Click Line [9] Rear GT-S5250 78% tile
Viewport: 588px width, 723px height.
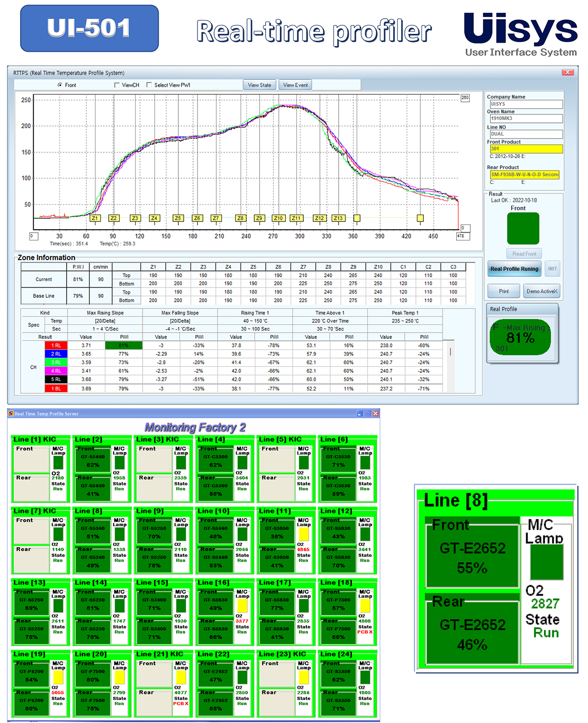click(x=154, y=560)
